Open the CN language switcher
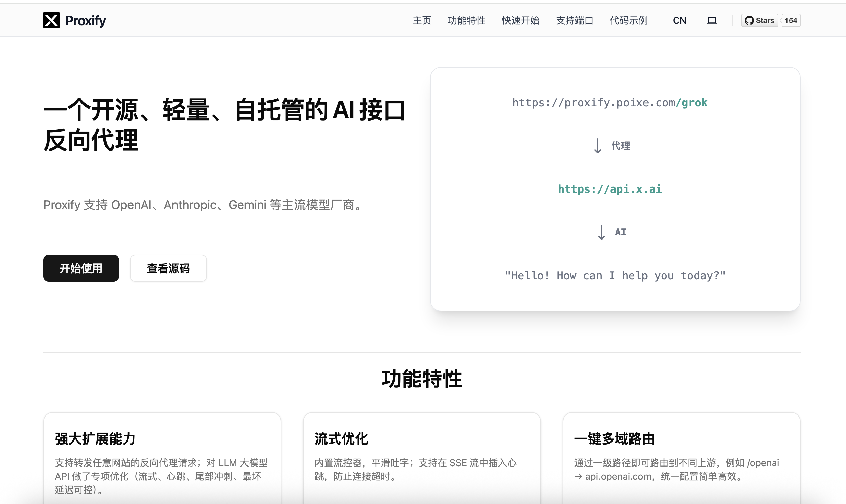 [679, 21]
